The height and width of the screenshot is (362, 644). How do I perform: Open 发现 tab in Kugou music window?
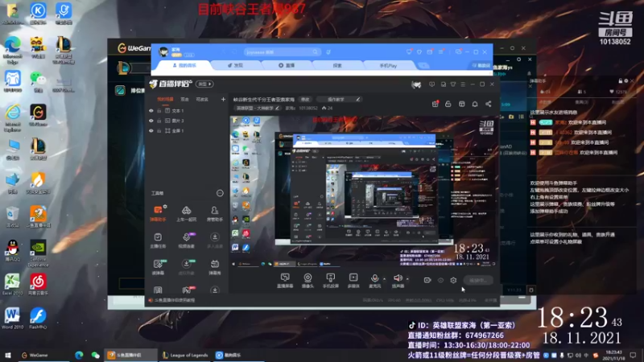[235, 65]
